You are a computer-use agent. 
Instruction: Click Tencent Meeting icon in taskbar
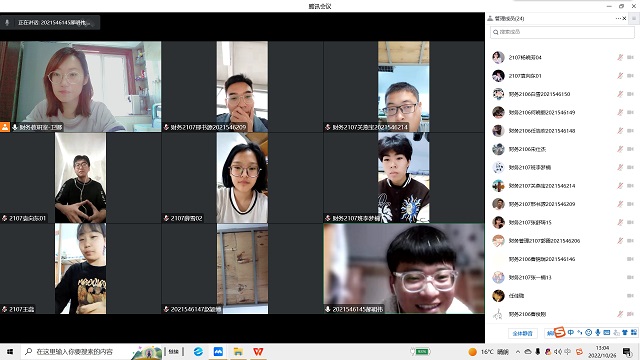(218, 351)
